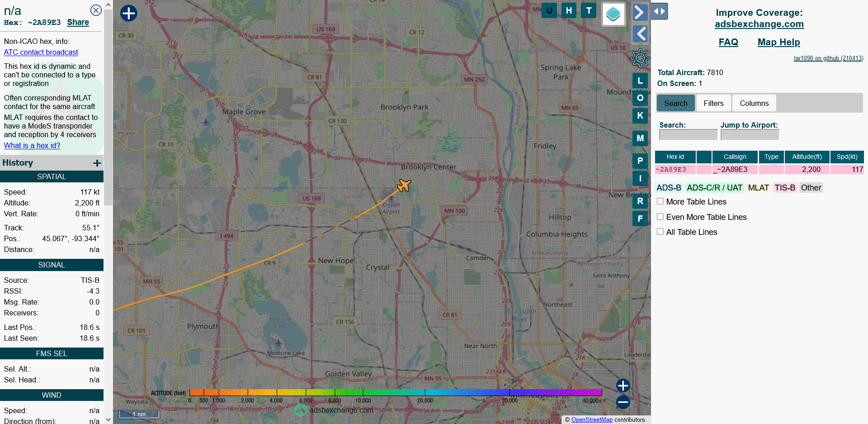Open the Columns tab
This screenshot has height=424, width=868.
point(754,103)
